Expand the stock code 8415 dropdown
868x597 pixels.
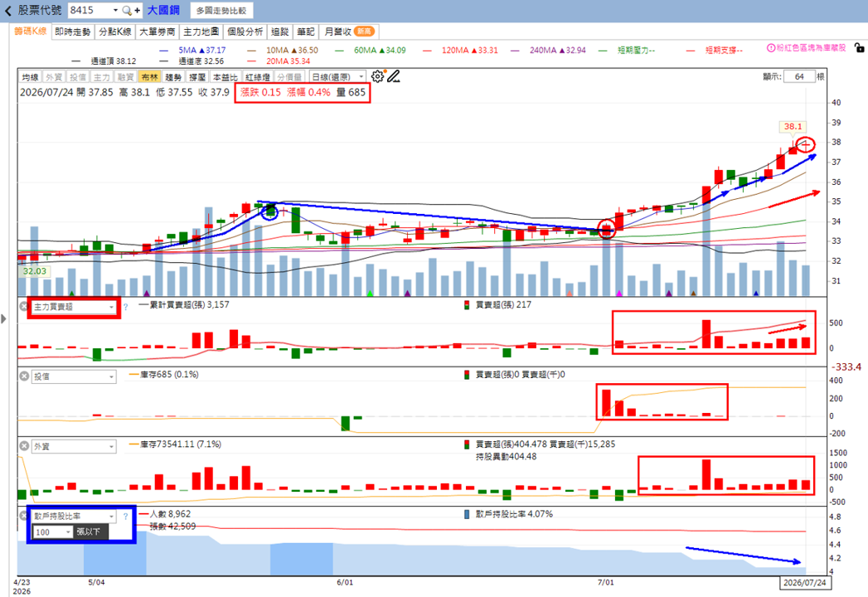point(115,10)
